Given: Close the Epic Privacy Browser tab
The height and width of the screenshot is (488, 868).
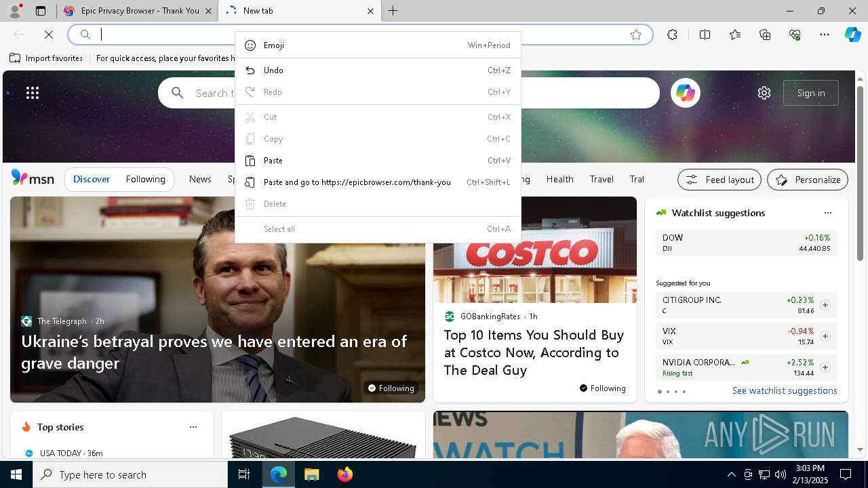Looking at the screenshot, I should coord(208,11).
